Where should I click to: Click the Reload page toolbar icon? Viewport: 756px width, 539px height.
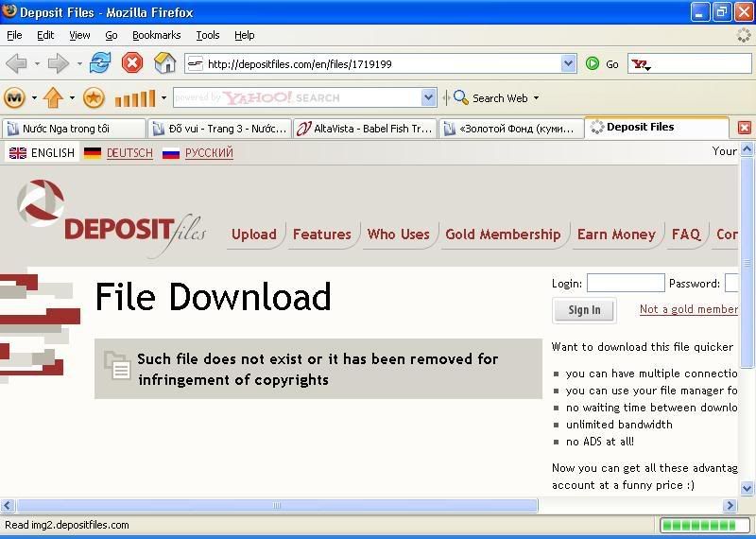pos(100,63)
